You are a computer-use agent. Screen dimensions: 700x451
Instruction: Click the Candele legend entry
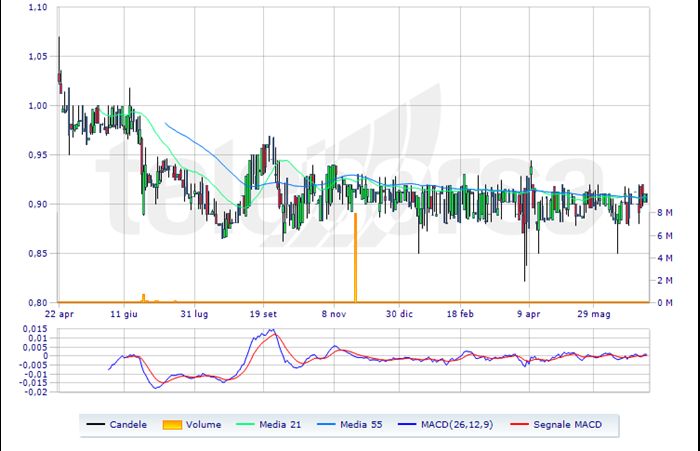coord(117,424)
